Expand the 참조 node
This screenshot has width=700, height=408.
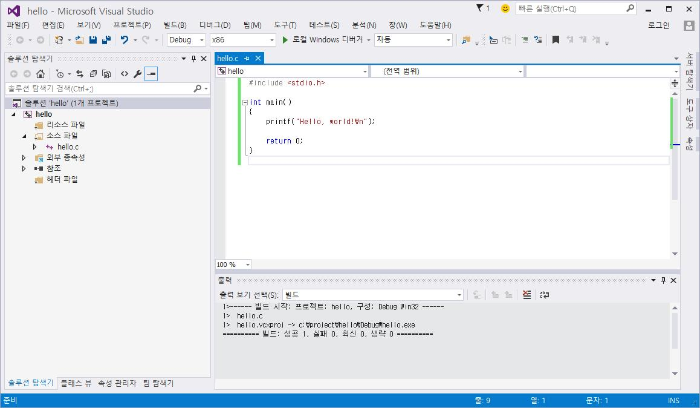coord(24,168)
